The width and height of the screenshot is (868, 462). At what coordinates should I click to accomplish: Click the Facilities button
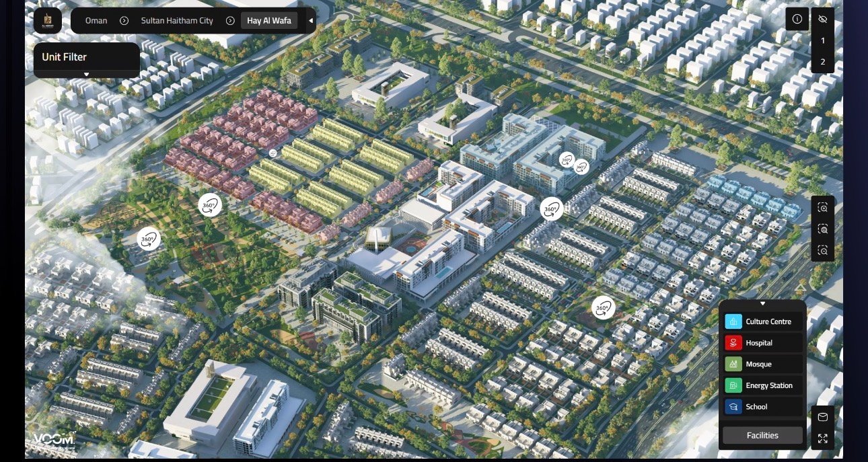(762, 435)
